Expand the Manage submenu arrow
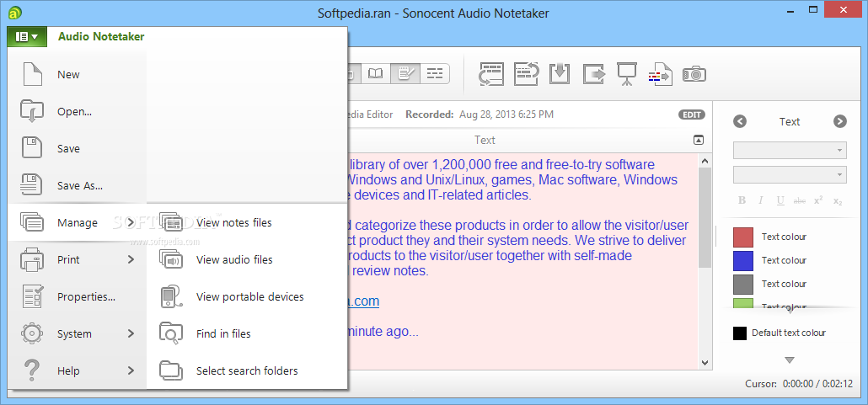Screen dimensions: 868x405 pyautogui.click(x=131, y=222)
